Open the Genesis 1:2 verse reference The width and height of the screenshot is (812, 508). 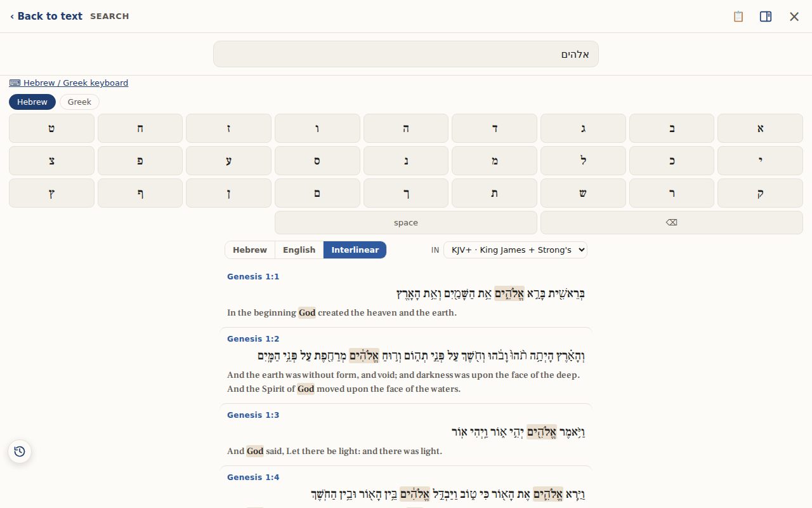point(253,339)
